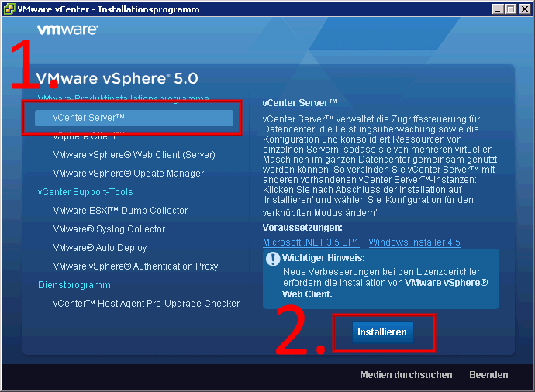Viewport: 535px width, 392px height.
Task: Click Medien durchsuchen at the bottom
Action: [x=406, y=375]
